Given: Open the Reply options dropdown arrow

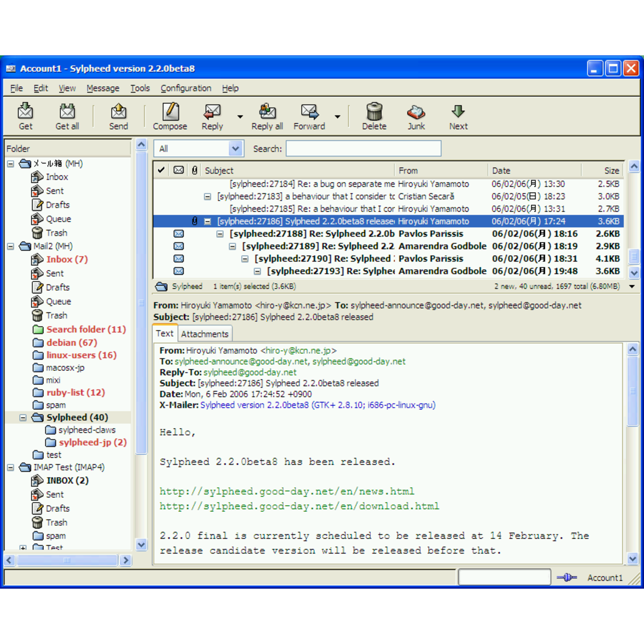Looking at the screenshot, I should click(240, 117).
